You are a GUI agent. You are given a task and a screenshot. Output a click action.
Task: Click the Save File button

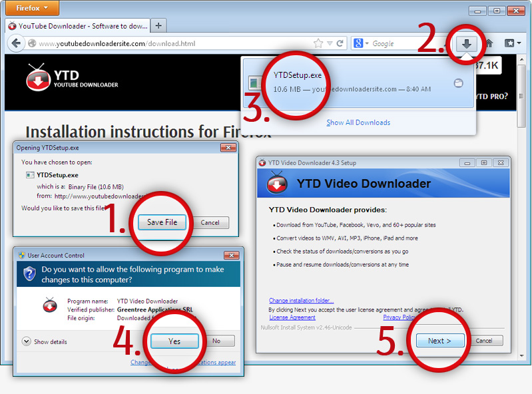click(162, 222)
